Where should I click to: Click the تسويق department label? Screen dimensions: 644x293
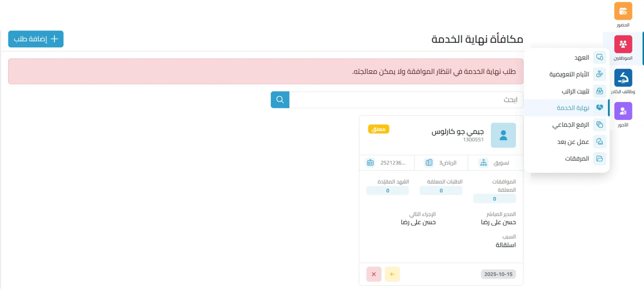click(501, 163)
